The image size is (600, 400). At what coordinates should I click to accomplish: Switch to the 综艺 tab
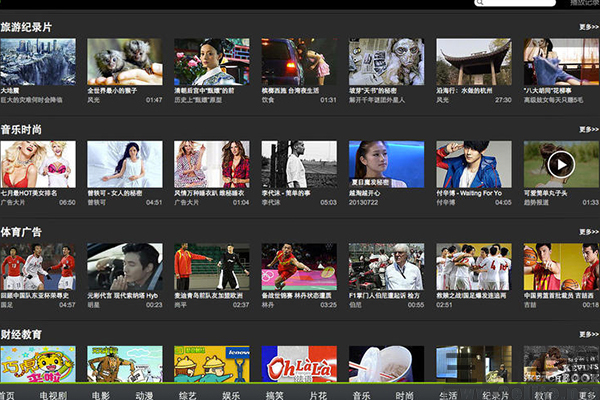tap(188, 395)
